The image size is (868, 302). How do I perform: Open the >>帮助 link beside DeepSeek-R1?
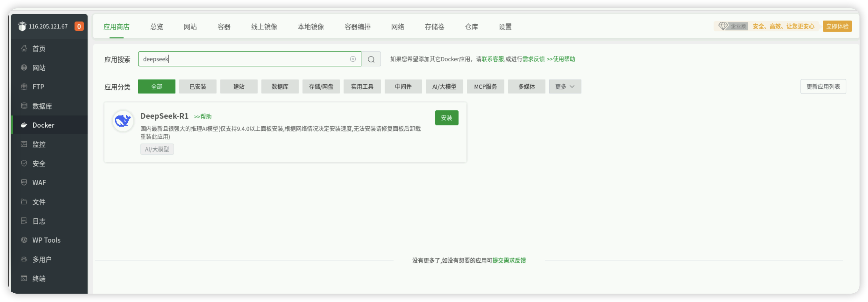click(203, 116)
